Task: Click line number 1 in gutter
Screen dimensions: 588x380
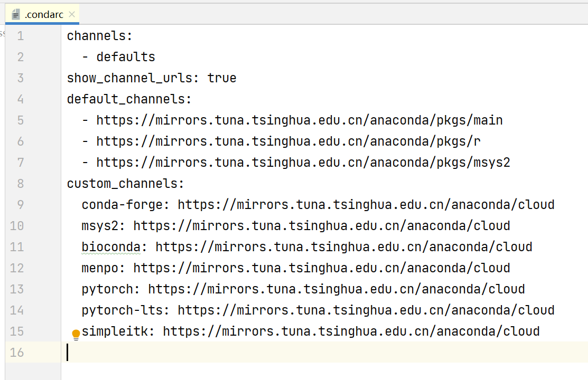Action: click(x=20, y=36)
